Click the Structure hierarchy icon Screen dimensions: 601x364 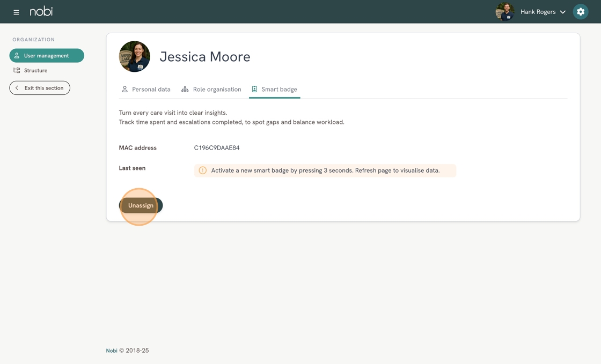(x=17, y=70)
